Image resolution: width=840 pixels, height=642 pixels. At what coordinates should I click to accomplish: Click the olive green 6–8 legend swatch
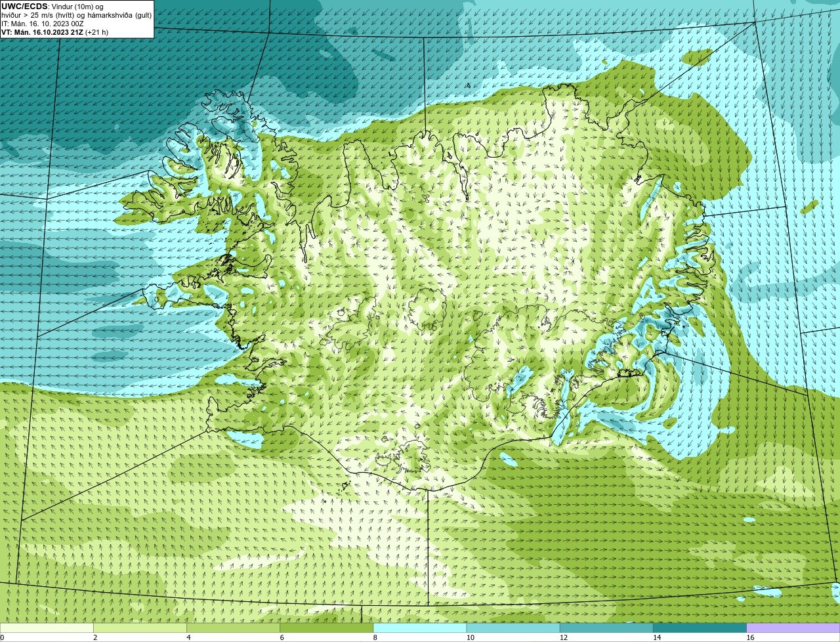(x=327, y=628)
